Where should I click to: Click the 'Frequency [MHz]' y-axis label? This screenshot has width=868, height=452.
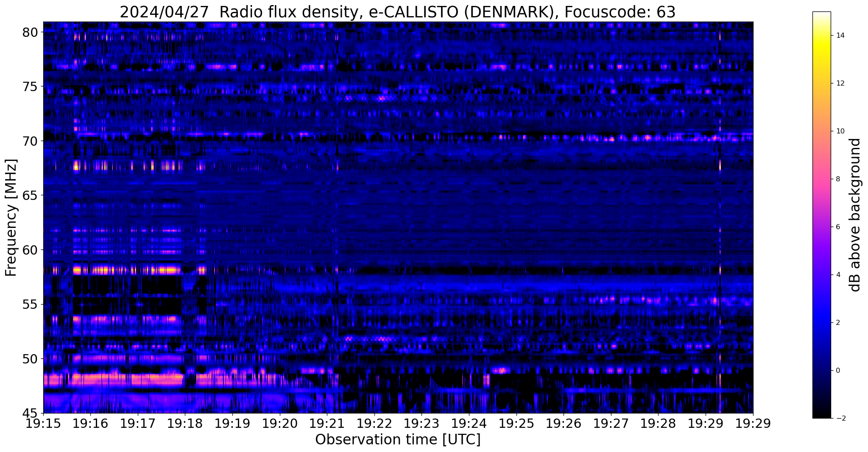(x=11, y=217)
